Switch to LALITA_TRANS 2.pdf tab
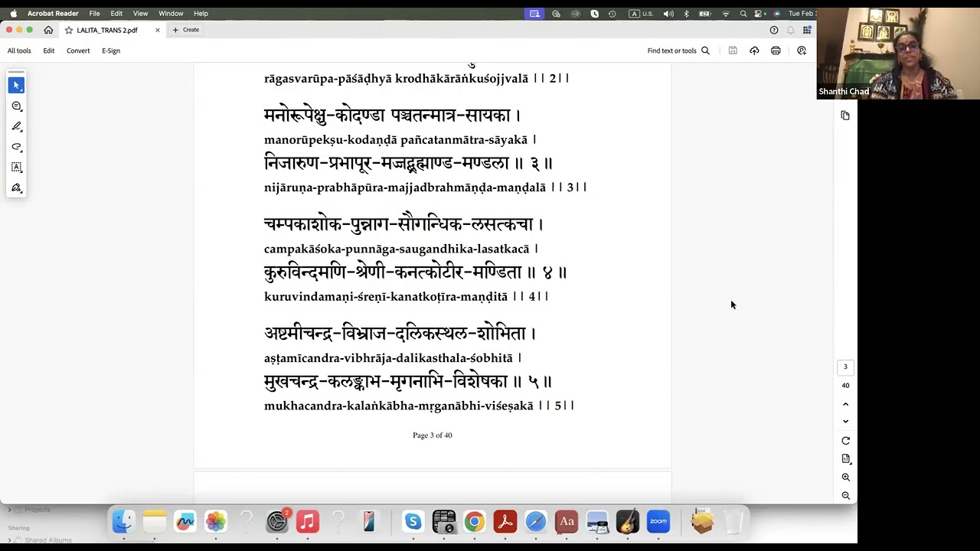This screenshot has width=980, height=551. [x=107, y=30]
